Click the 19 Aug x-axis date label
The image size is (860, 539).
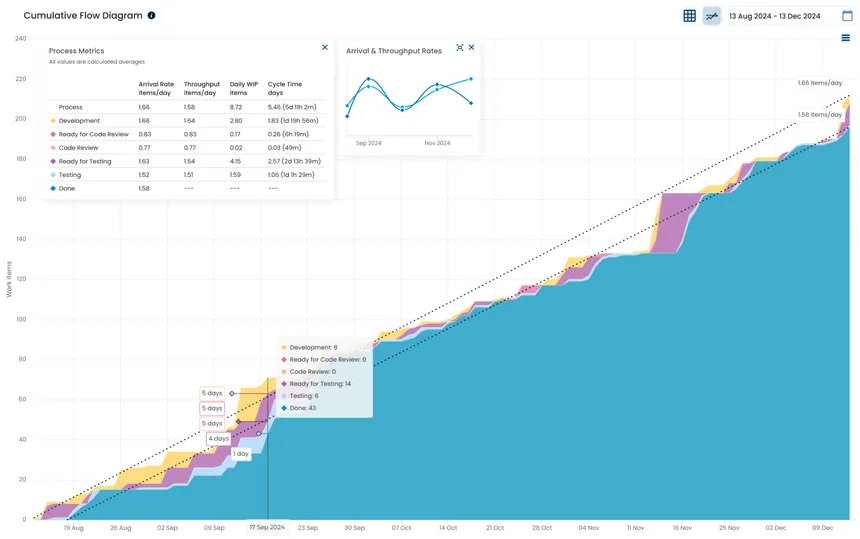coord(73,528)
